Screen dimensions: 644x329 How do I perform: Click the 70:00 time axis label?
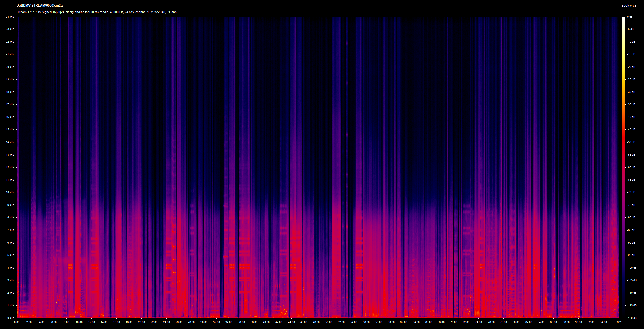(454, 322)
